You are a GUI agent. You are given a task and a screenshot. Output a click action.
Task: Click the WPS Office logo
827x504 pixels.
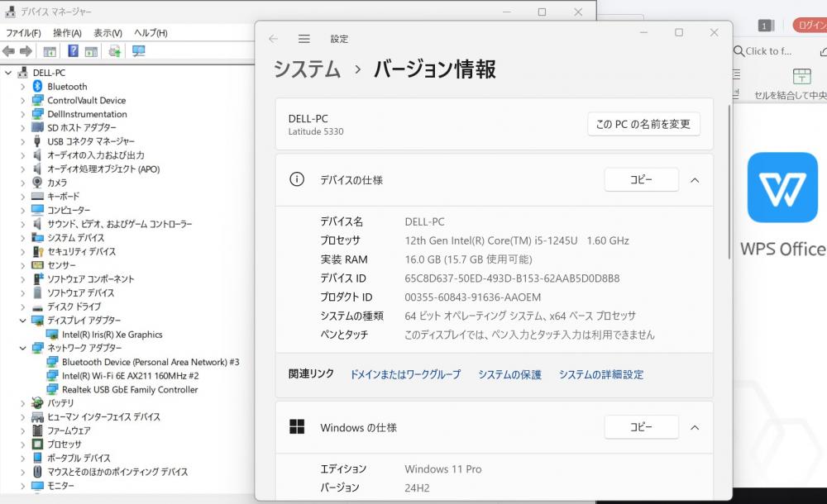coord(782,188)
